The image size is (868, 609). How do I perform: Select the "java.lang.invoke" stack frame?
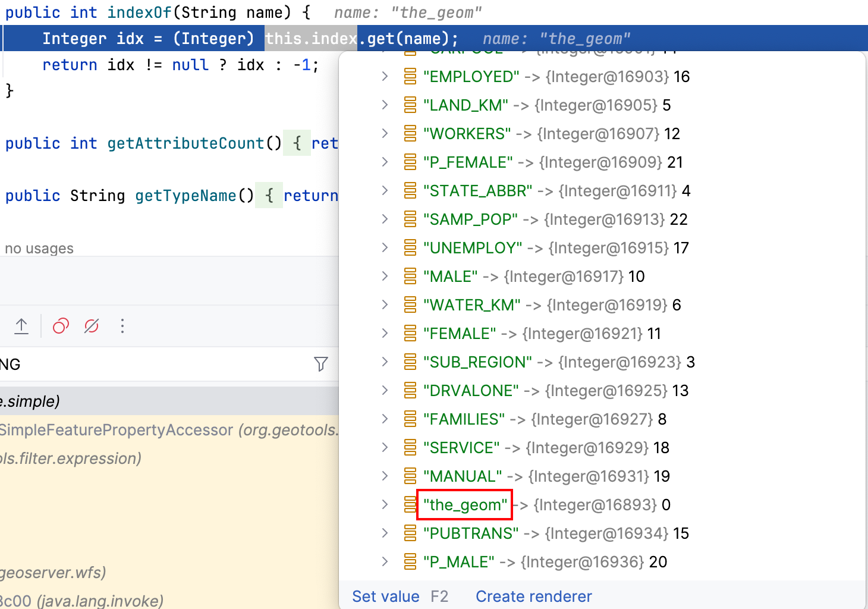coord(169,600)
